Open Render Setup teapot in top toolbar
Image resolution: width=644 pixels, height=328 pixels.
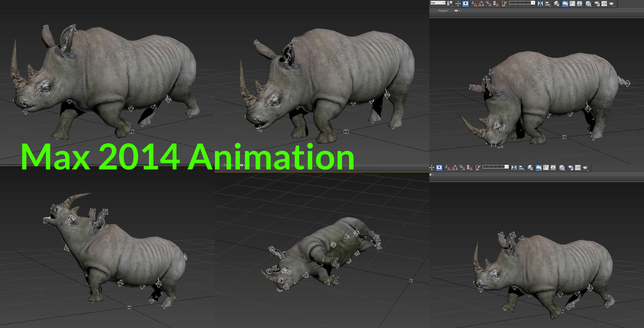(596, 3)
